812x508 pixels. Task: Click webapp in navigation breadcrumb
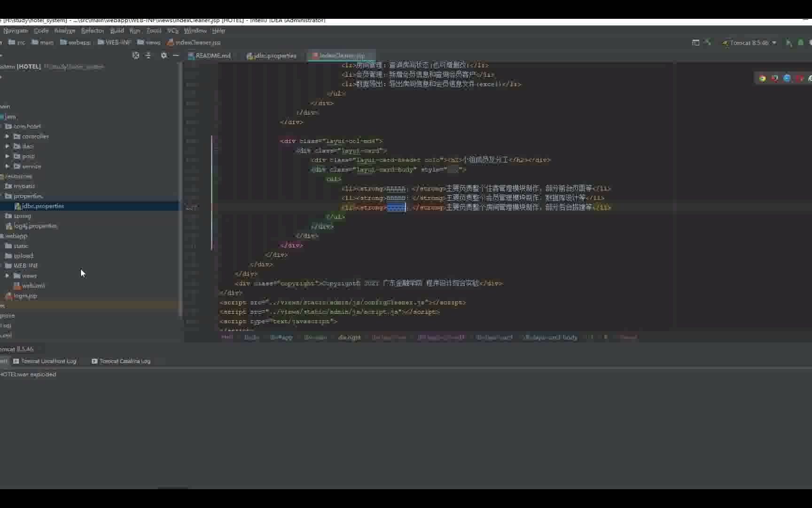[75, 42]
